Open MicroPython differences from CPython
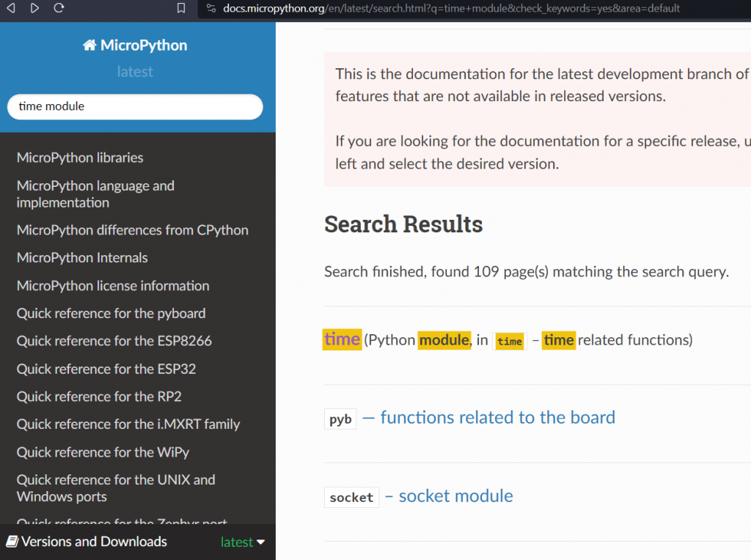The height and width of the screenshot is (560, 751). point(133,230)
